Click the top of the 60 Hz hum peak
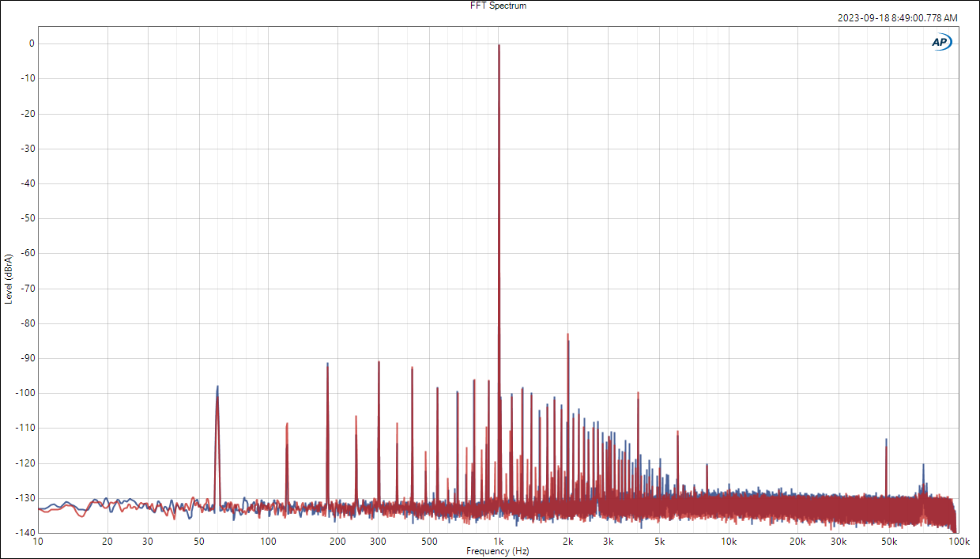This screenshot has width=980, height=559. pyautogui.click(x=217, y=387)
